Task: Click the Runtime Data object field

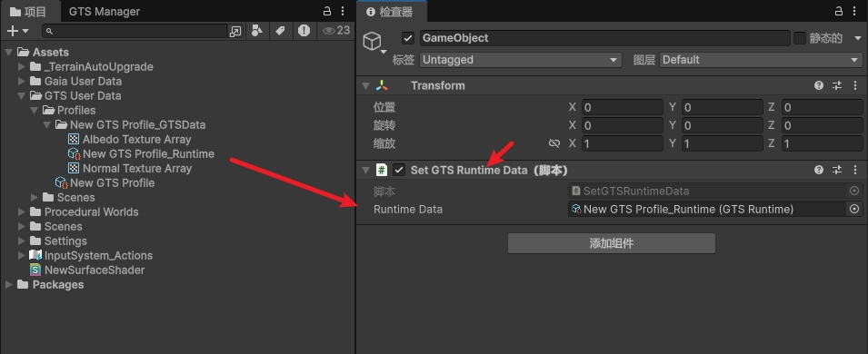Action: pos(707,209)
